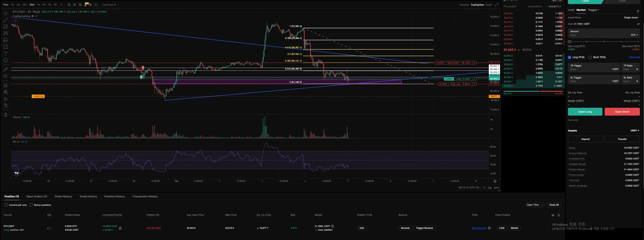Close the Long position line on chart

(x=475, y=79)
